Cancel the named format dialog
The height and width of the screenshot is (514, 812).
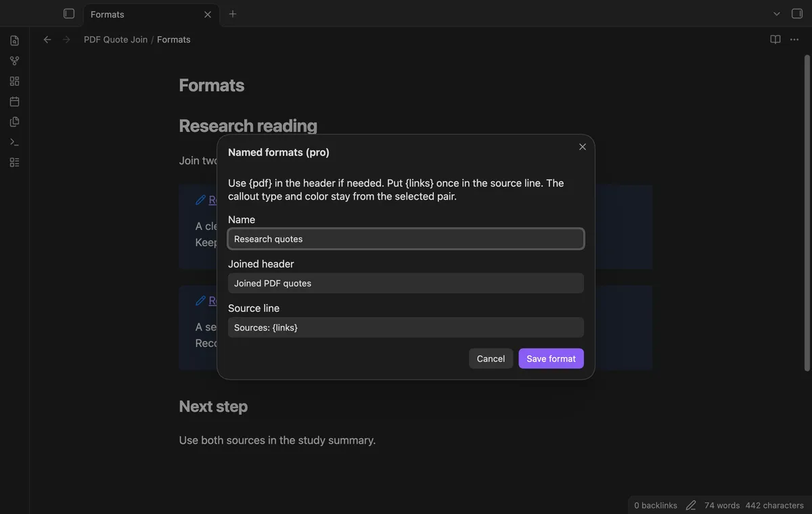[491, 358]
